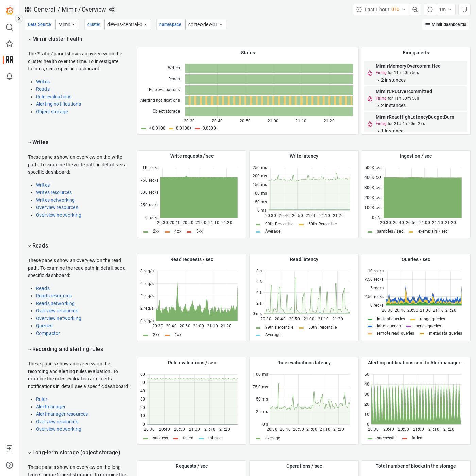The image size is (476, 476).
Task: Zoom out the time range with the magnifier icon
Action: [415, 10]
